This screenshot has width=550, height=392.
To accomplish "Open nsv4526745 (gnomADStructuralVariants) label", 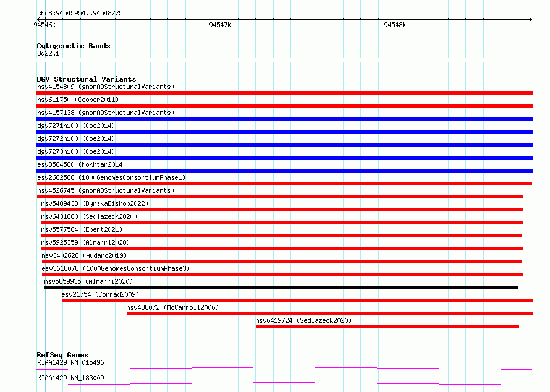I will coord(106,190).
